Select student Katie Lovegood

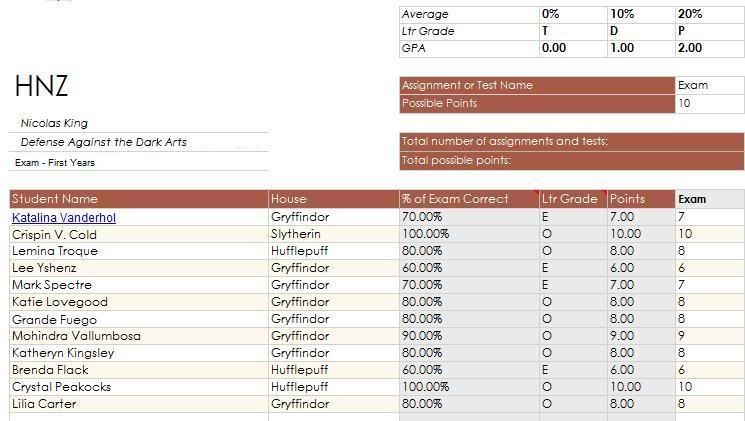click(x=139, y=302)
